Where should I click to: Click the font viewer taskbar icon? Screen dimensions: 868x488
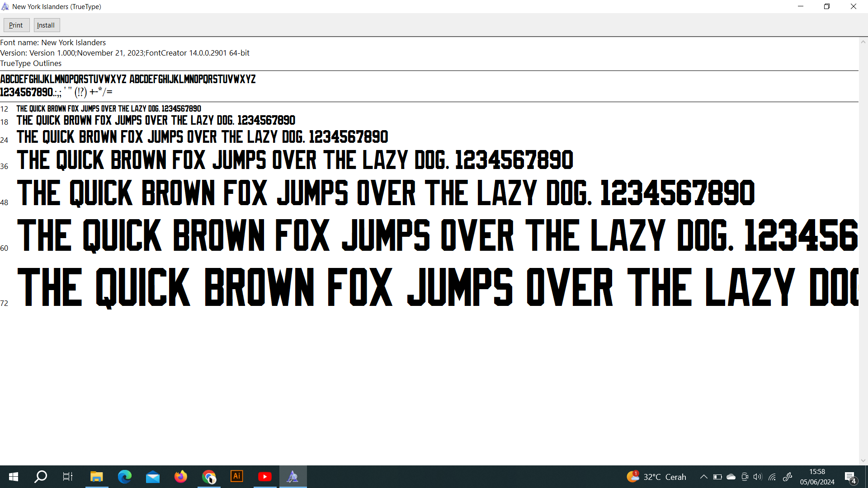[293, 477]
